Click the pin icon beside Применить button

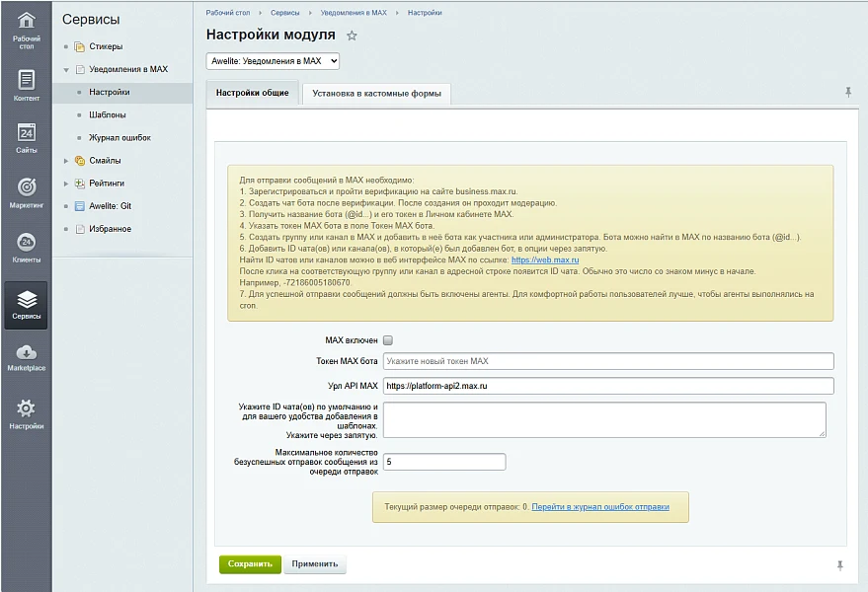pyautogui.click(x=839, y=565)
